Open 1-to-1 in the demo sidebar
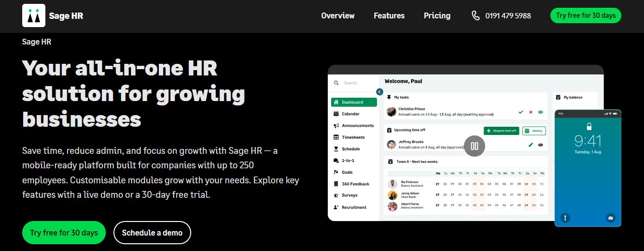 pyautogui.click(x=344, y=161)
